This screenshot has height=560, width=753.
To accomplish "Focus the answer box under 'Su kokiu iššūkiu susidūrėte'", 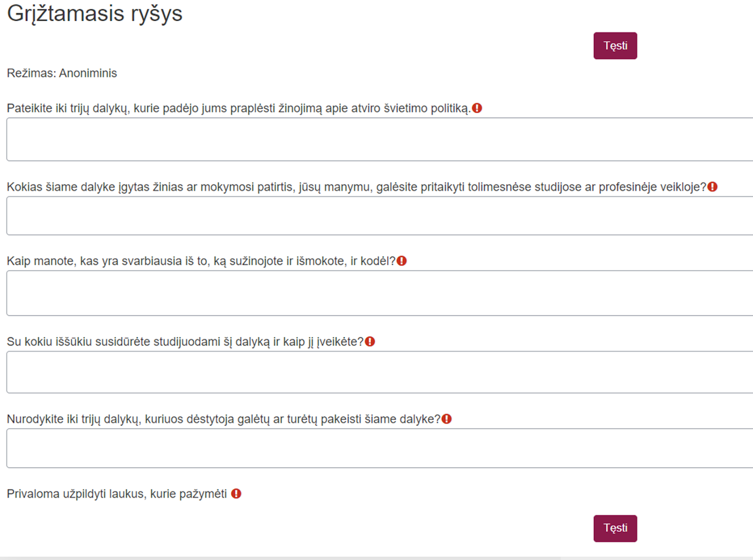I will coord(380,372).
